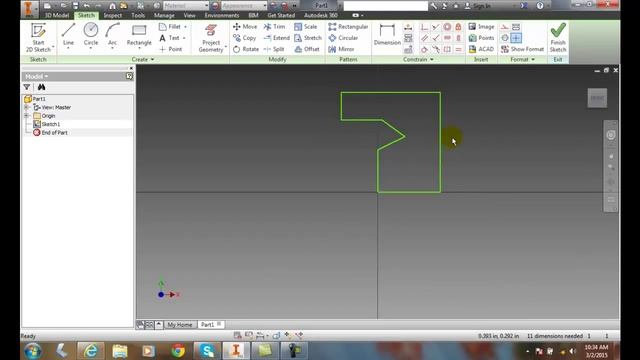Open the Fillet dropdown arrow
The height and width of the screenshot is (360, 640).
(185, 27)
